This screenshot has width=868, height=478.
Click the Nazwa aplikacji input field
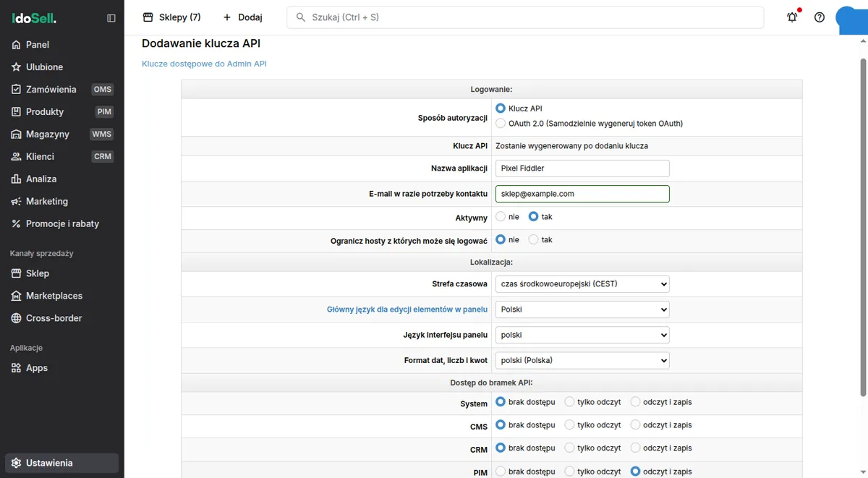coord(582,168)
